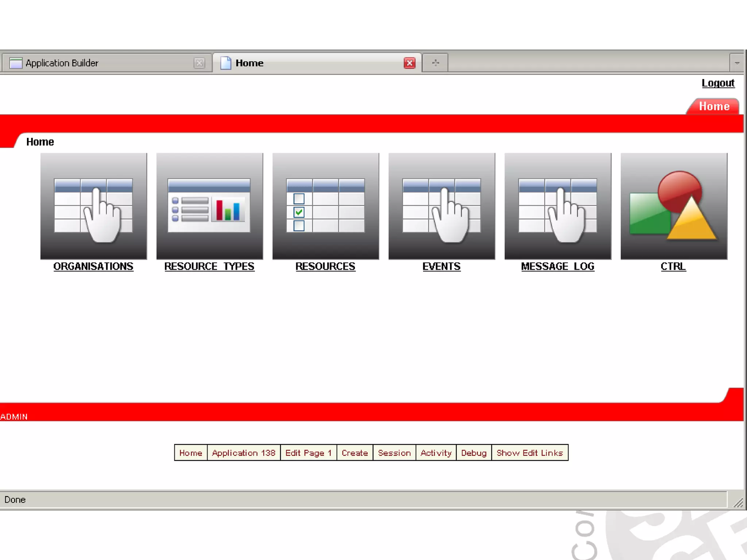
Task: Click the Resource Types chart icon
Action: click(x=209, y=206)
